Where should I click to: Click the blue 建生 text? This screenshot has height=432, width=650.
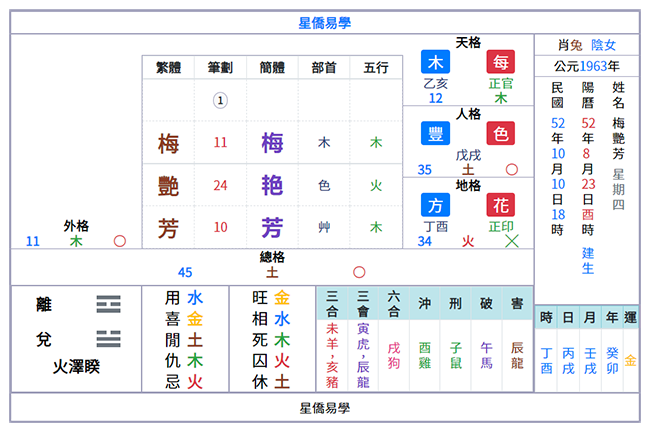pos(588,260)
